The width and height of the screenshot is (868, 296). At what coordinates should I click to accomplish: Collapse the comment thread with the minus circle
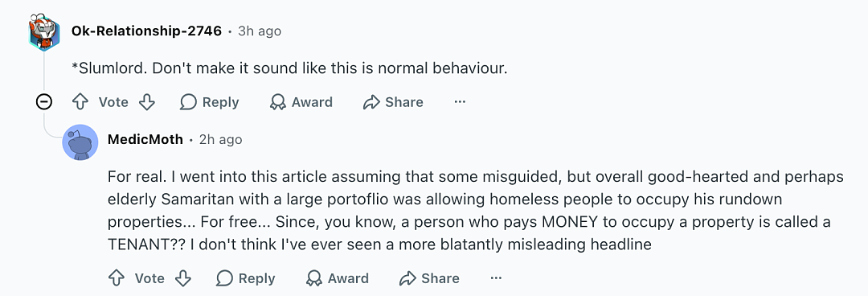(44, 102)
